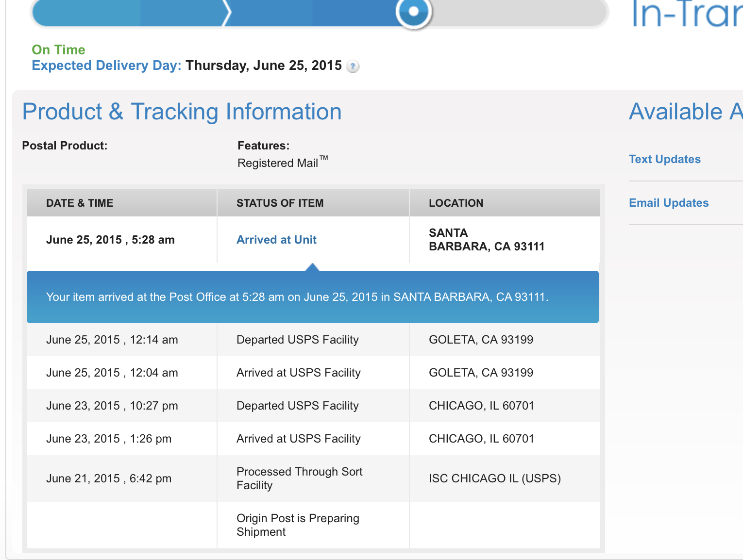This screenshot has width=743, height=560.
Task: Click the blue item arrived message banner
Action: click(297, 297)
